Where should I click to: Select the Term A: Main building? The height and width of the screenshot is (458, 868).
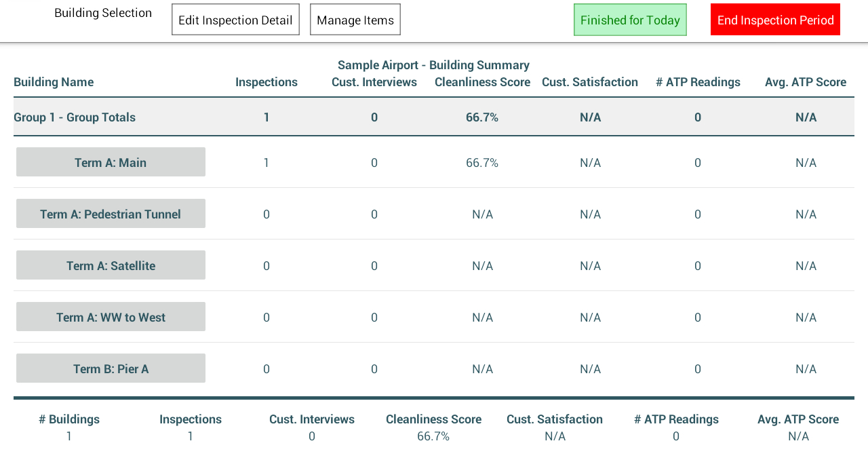[111, 162]
